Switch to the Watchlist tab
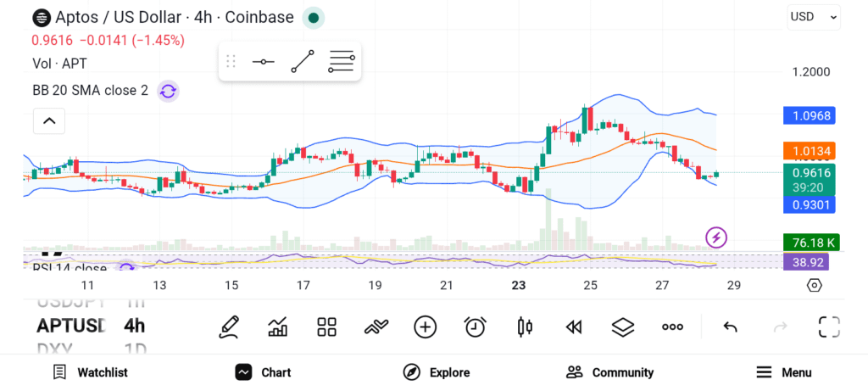This screenshot has height=391, width=868. pyautogui.click(x=90, y=372)
